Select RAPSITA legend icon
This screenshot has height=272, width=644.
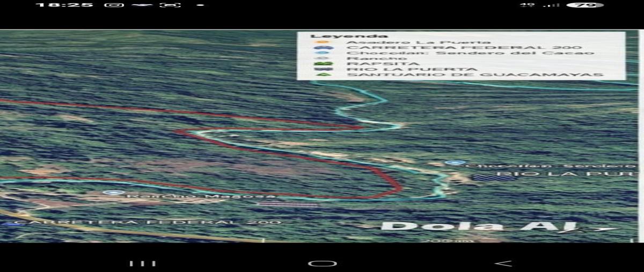point(325,64)
